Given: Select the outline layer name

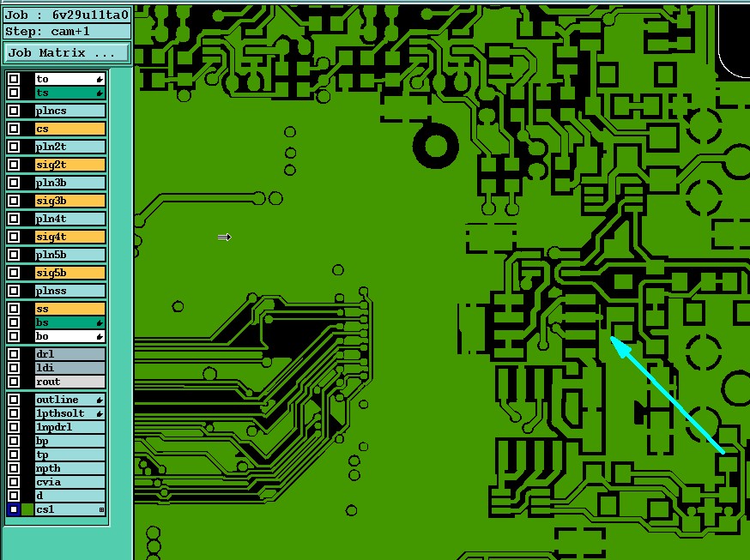Looking at the screenshot, I should pyautogui.click(x=70, y=400).
